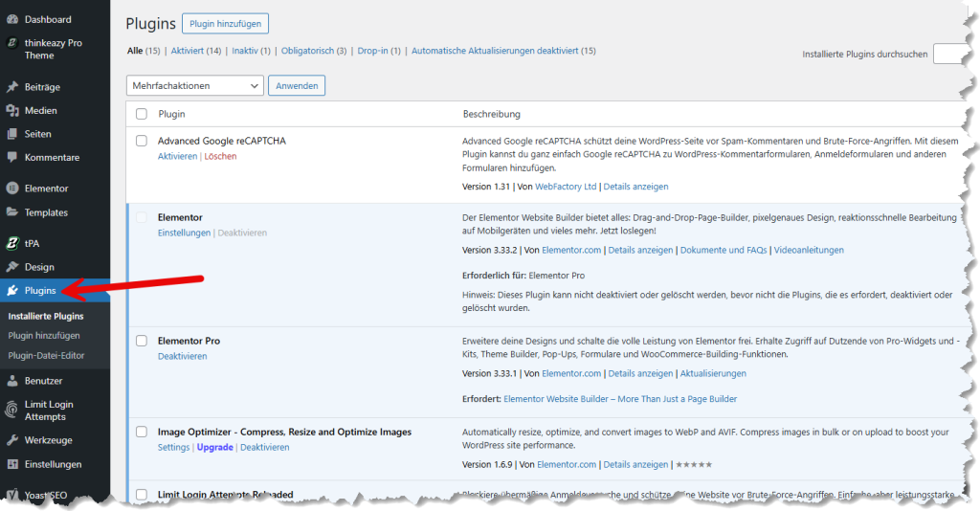Click the tPA icon in sidebar
Screen dimensions: 980x511
[x=11, y=243]
